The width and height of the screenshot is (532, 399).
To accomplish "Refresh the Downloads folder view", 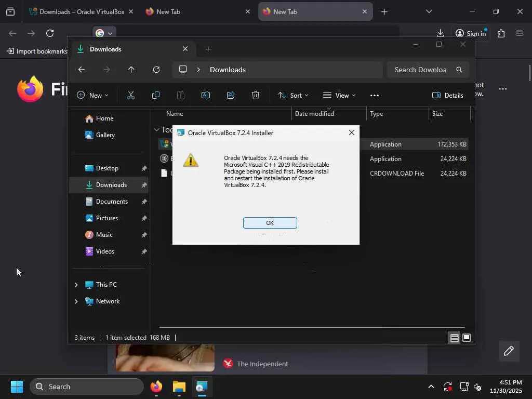I will click(156, 70).
